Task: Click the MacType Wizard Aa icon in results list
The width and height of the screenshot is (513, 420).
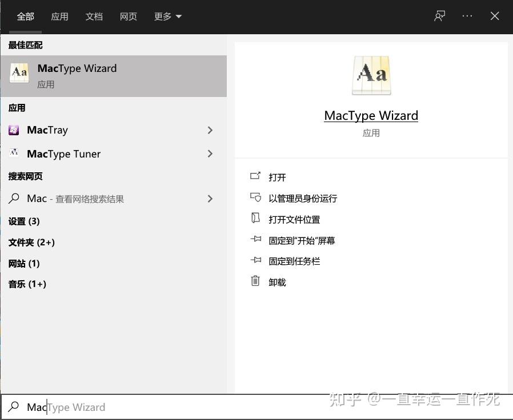Action: point(19,72)
